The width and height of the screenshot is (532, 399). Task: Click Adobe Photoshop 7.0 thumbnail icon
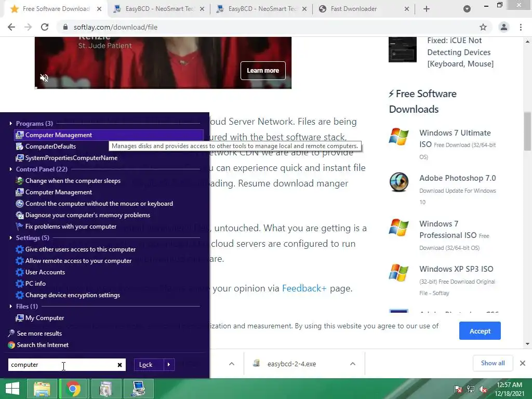click(x=398, y=182)
